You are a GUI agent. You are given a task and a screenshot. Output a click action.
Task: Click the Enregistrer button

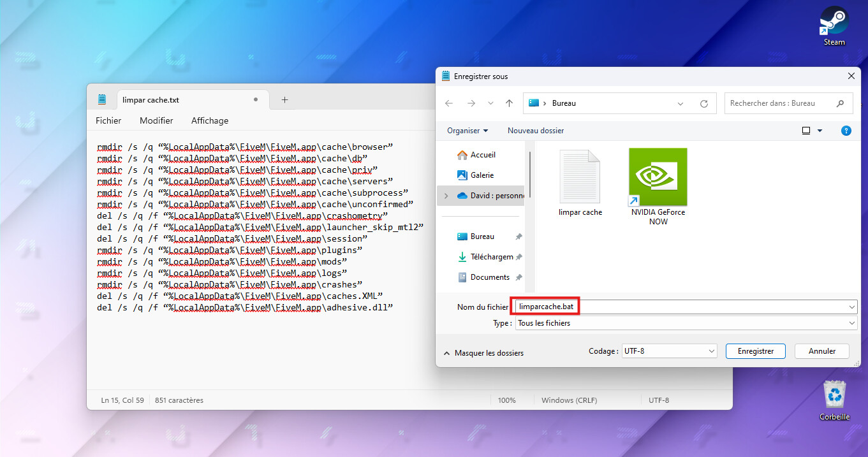tap(756, 351)
